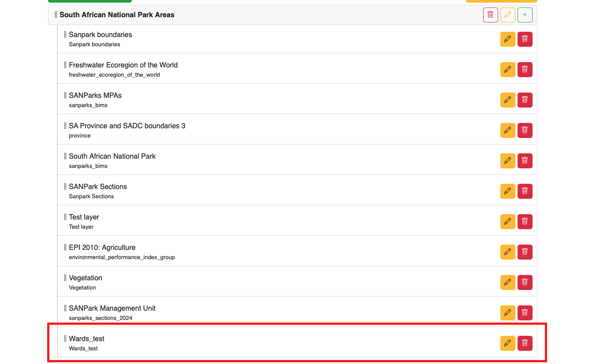Select the South African National Park Areas heading
The image size is (600, 364).
point(117,15)
